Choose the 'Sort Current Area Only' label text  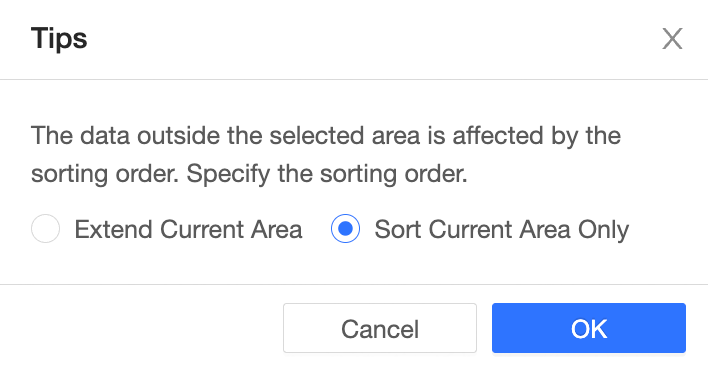tap(502, 229)
